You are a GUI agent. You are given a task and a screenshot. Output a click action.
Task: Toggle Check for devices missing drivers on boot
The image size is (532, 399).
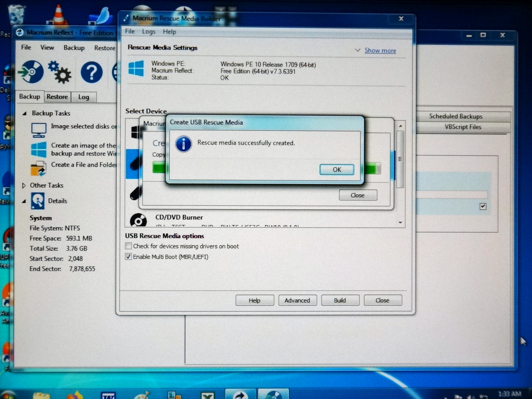point(128,246)
